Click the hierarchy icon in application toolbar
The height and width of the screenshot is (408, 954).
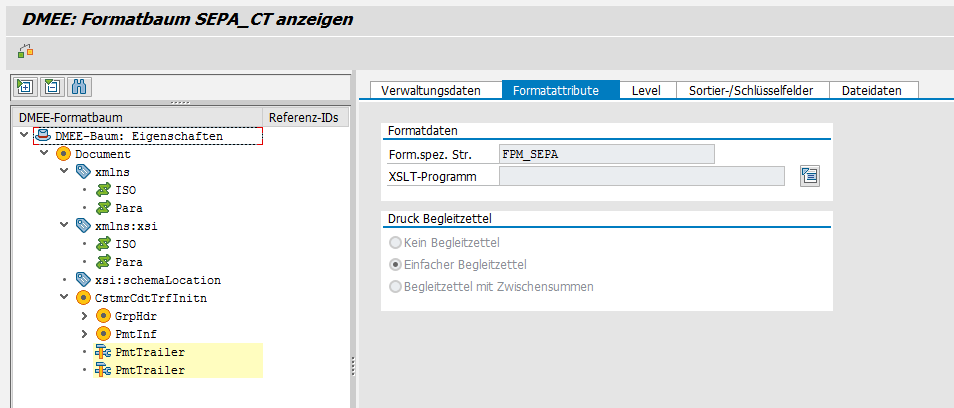point(25,51)
